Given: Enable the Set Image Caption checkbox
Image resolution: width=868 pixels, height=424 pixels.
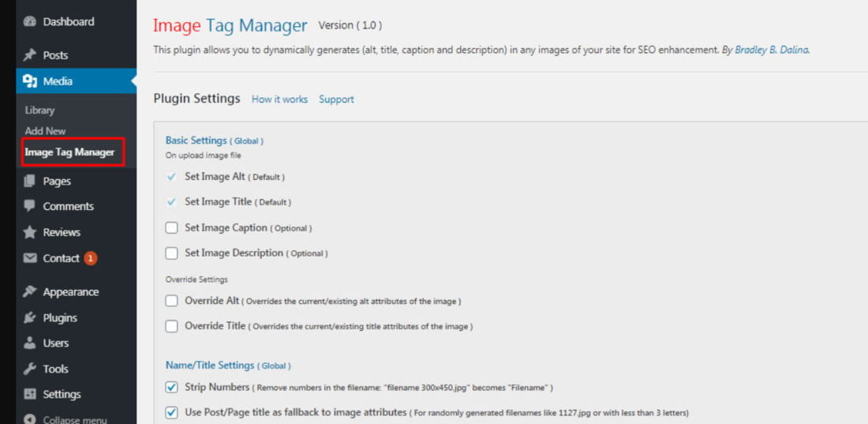Looking at the screenshot, I should (171, 228).
